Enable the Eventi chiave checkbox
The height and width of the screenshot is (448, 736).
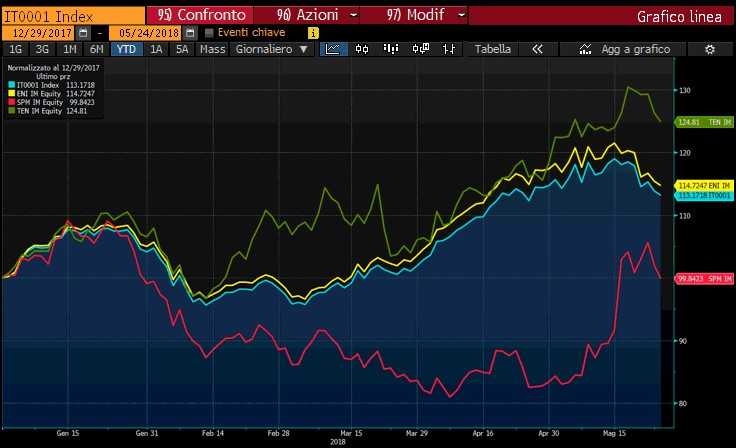[209, 32]
